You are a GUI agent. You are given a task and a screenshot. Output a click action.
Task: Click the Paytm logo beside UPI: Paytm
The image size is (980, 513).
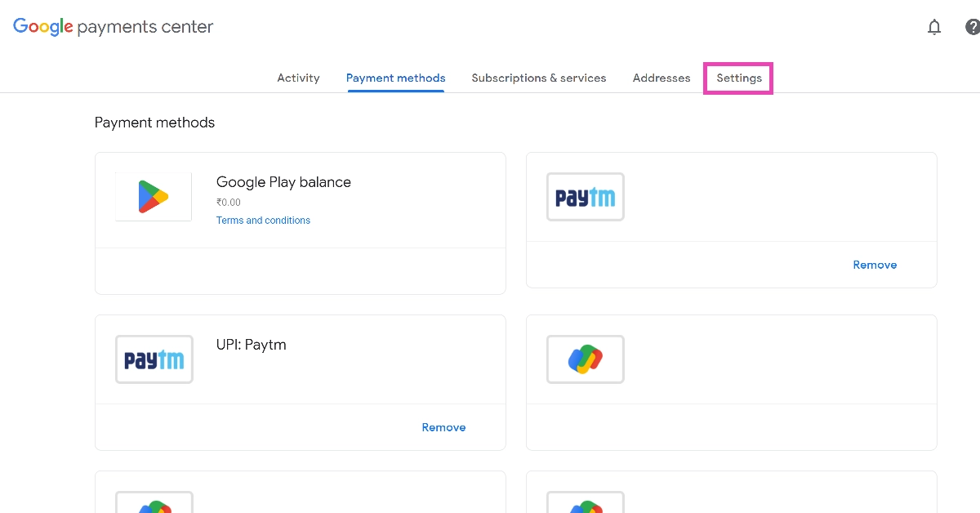click(154, 359)
